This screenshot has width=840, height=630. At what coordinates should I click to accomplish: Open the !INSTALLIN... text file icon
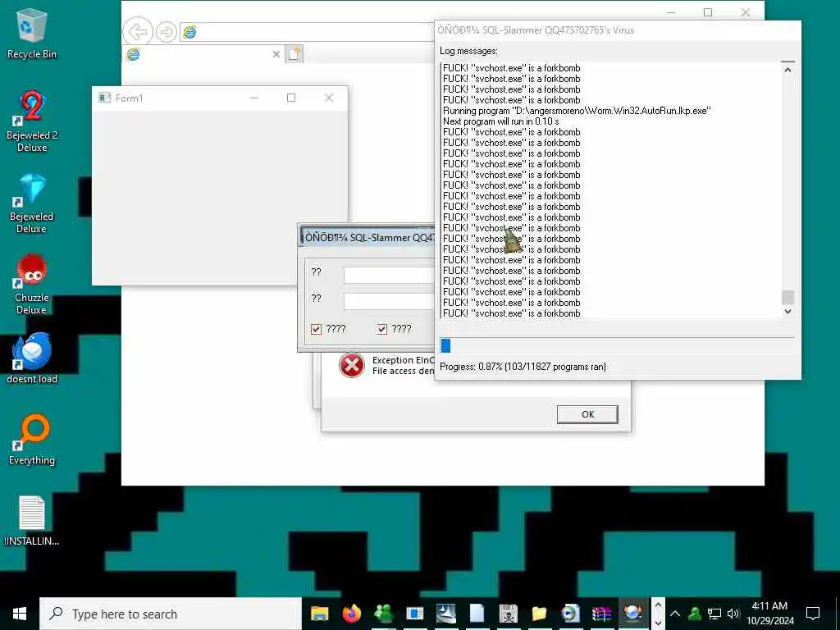click(32, 521)
